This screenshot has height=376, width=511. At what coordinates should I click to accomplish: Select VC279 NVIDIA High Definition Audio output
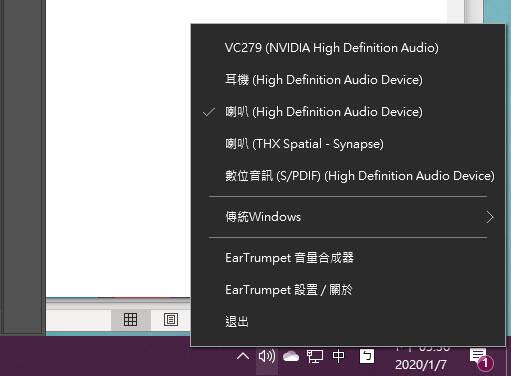(348, 48)
